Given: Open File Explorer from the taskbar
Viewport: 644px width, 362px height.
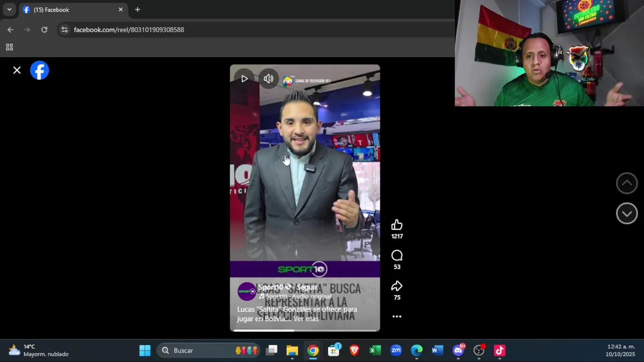Looking at the screenshot, I should click(292, 350).
